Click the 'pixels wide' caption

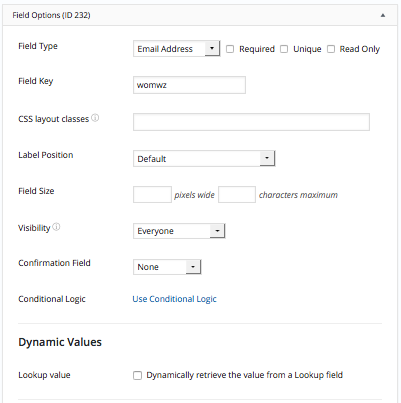[195, 195]
